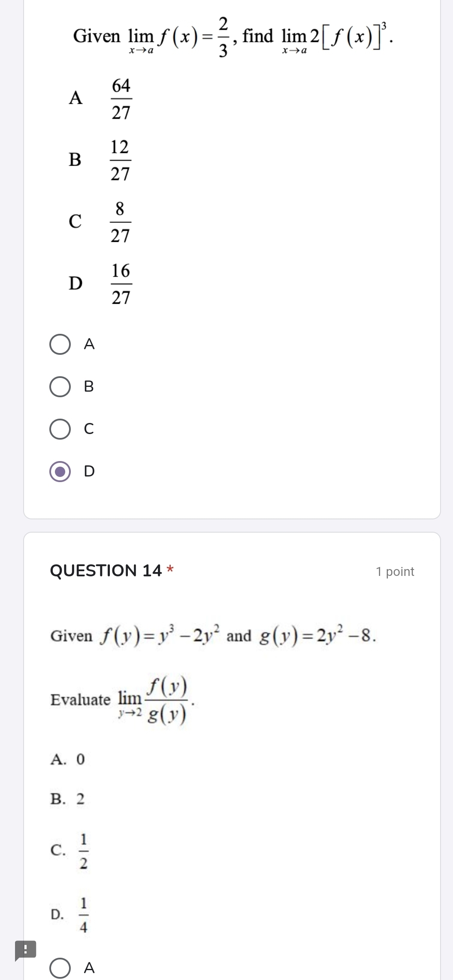This screenshot has width=453, height=980.
Task: Click the filled D radio button
Action: [x=60, y=471]
